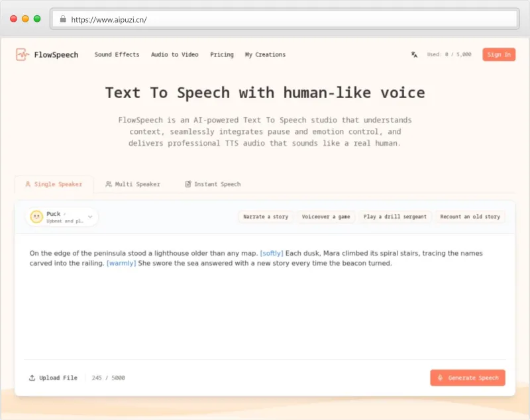Click the icon on the Instant Speech tab
This screenshot has width=530, height=420.
click(189, 184)
